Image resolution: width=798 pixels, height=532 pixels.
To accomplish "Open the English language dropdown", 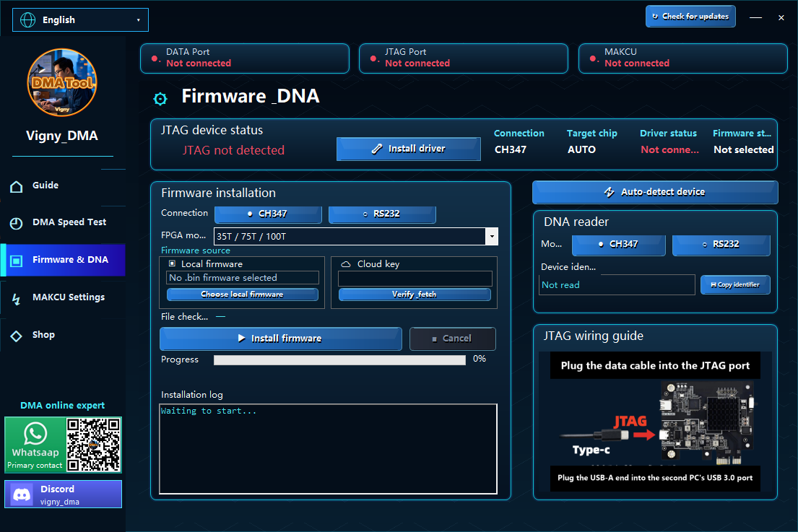I will tap(80, 19).
